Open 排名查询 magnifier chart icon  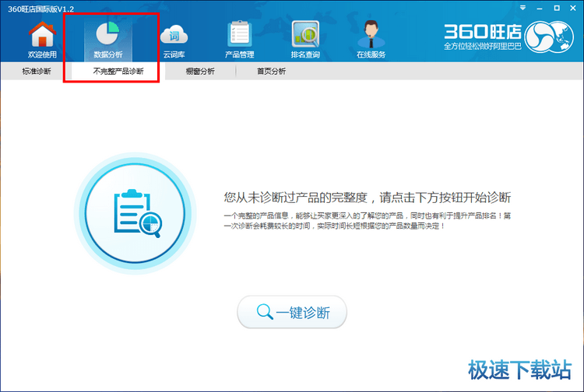305,40
